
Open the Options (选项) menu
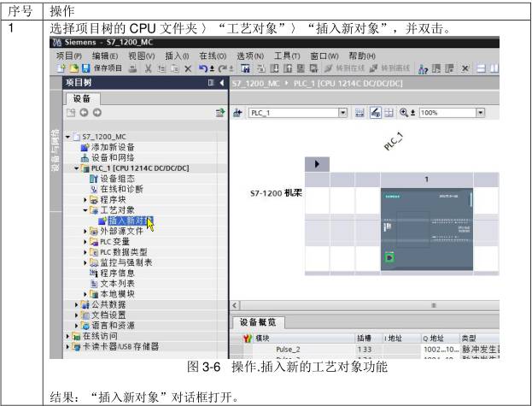pyautogui.click(x=248, y=56)
